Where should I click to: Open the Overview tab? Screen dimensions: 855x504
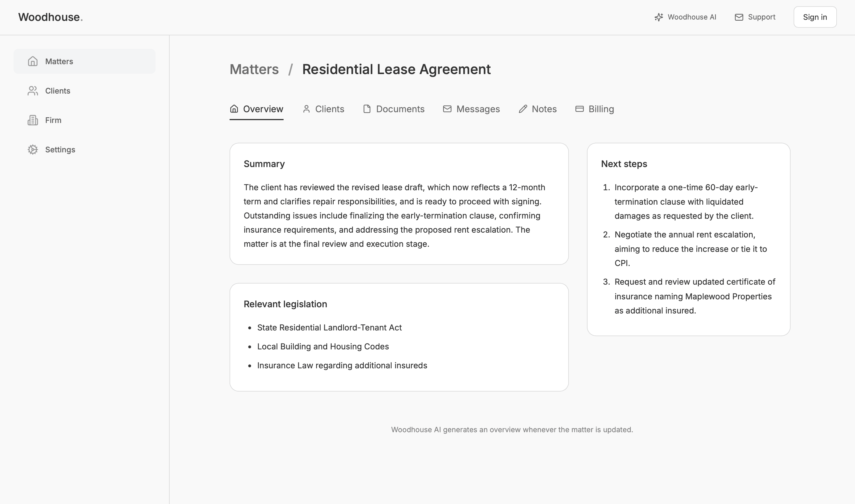256,109
